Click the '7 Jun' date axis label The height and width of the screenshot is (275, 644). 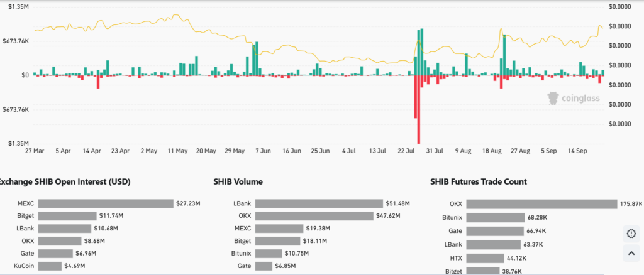(x=263, y=151)
